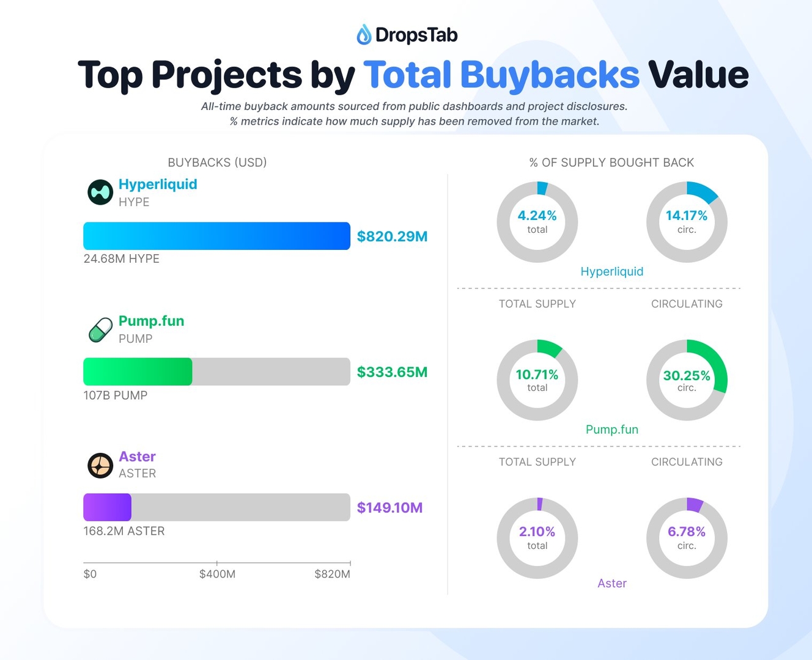
Task: Click the DropsTab water drop logo
Action: pos(364,35)
